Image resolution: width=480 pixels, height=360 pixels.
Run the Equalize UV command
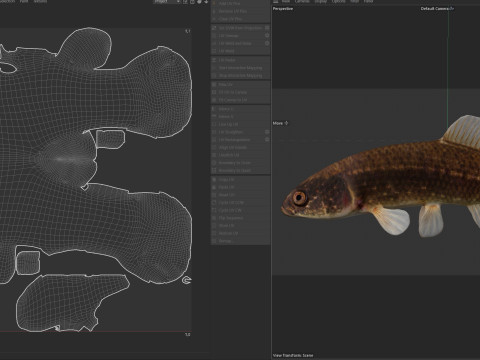240,155
